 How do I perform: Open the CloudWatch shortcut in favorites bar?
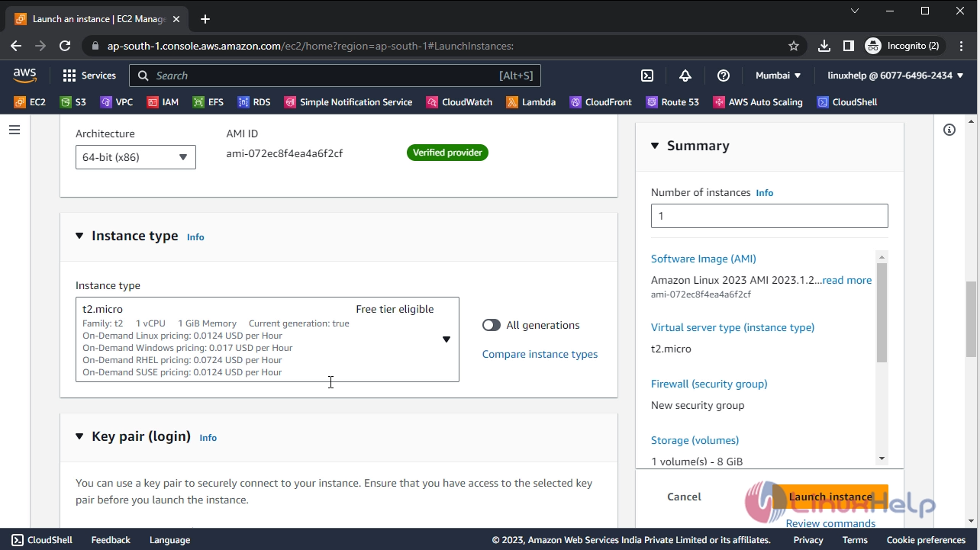point(459,102)
